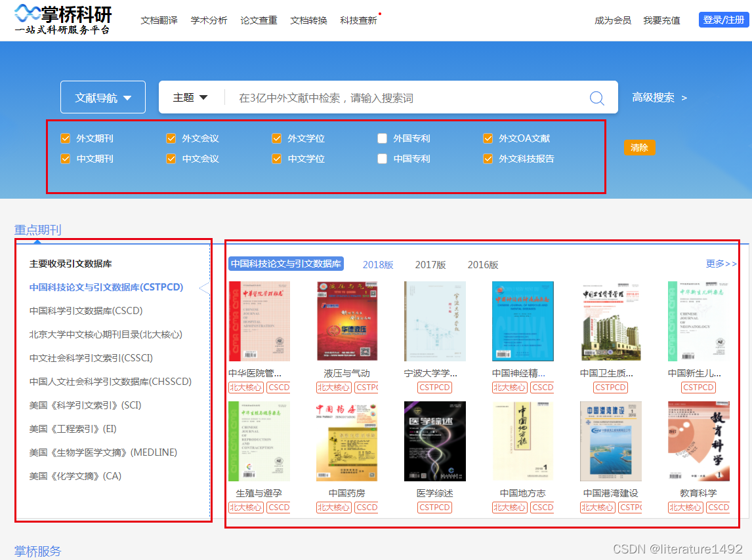Open the 生殖与避孕 journal cover
The height and width of the screenshot is (560, 752).
[x=259, y=441]
